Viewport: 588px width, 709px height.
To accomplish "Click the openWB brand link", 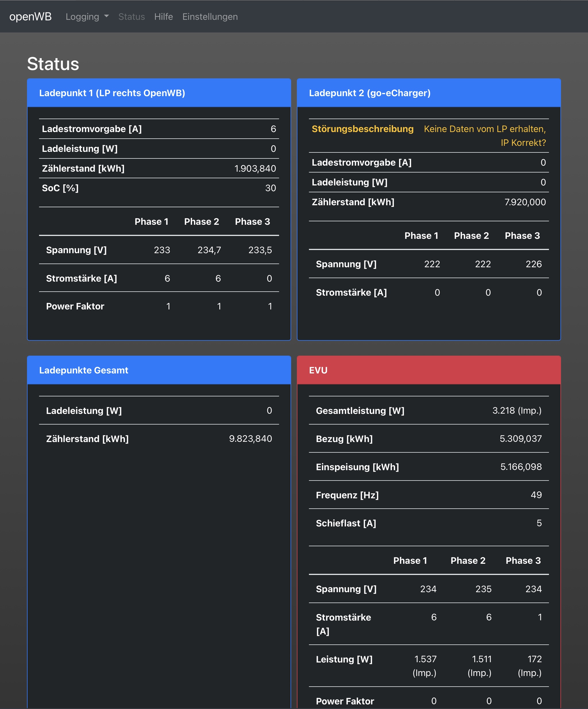I will (30, 17).
